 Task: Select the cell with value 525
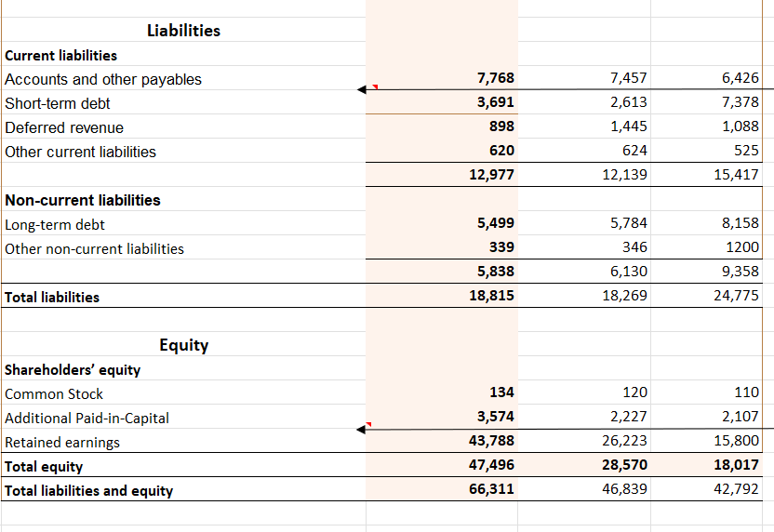pyautogui.click(x=706, y=151)
